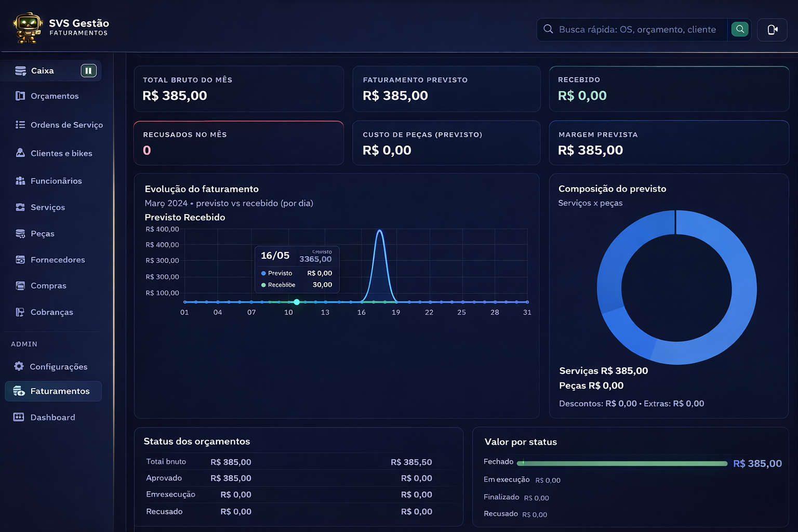The width and height of the screenshot is (798, 532).
Task: Click the green Fechado progress bar
Action: point(622,463)
